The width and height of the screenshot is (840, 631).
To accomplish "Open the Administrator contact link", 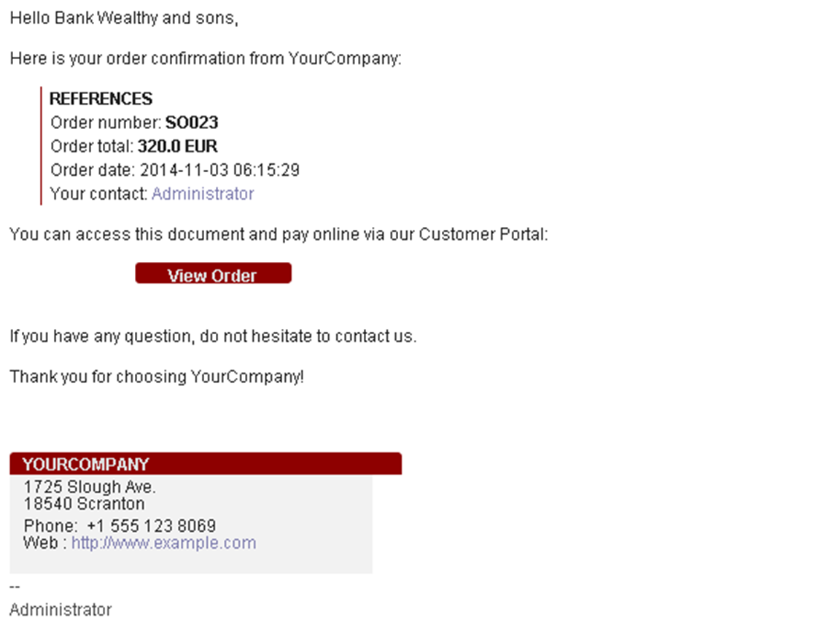I will click(x=203, y=193).
